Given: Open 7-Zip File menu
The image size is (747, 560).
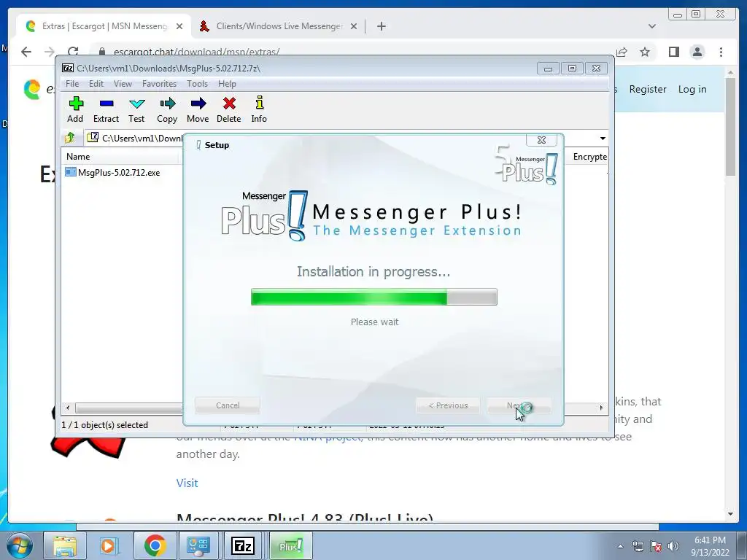Looking at the screenshot, I should coord(72,84).
